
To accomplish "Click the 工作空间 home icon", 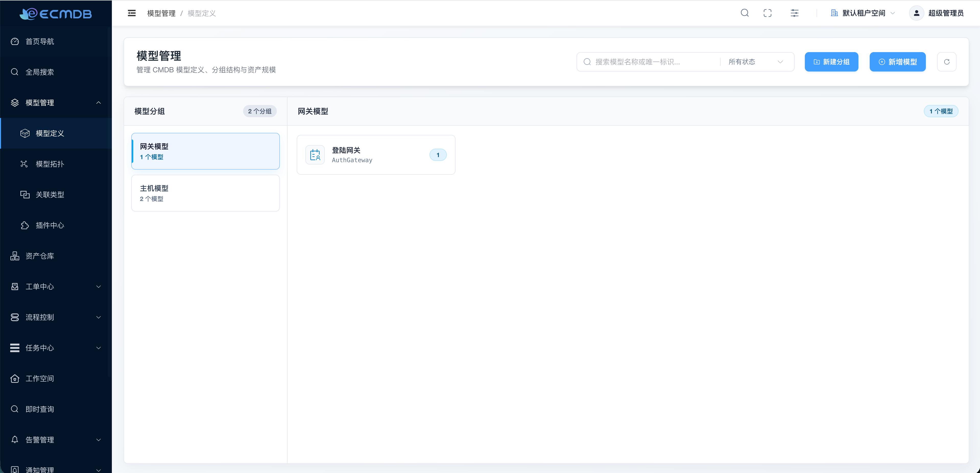I will click(x=15, y=379).
